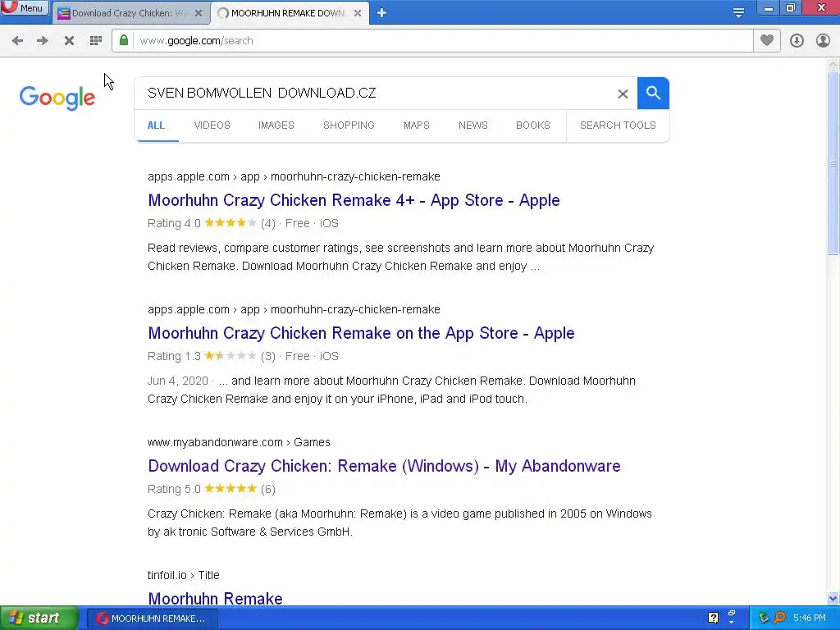Go back with the back arrow
Viewport: 840px width, 630px height.
pos(17,41)
